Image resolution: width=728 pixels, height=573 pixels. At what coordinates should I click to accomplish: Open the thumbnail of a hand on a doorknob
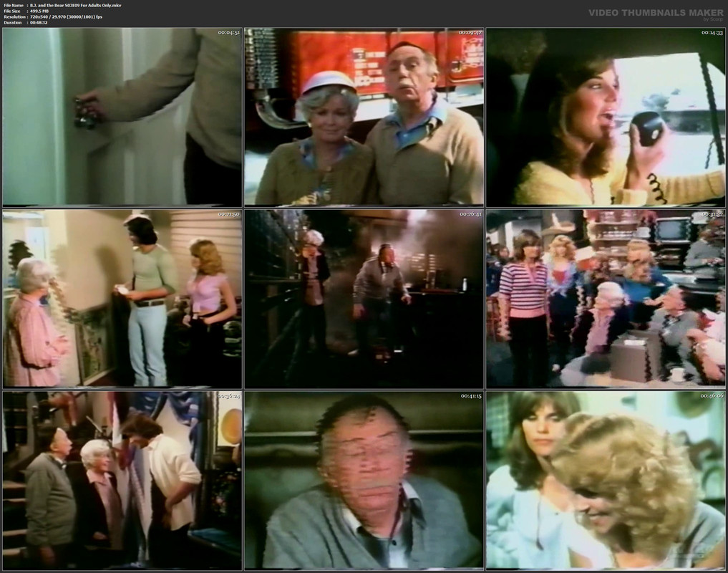tap(122, 117)
